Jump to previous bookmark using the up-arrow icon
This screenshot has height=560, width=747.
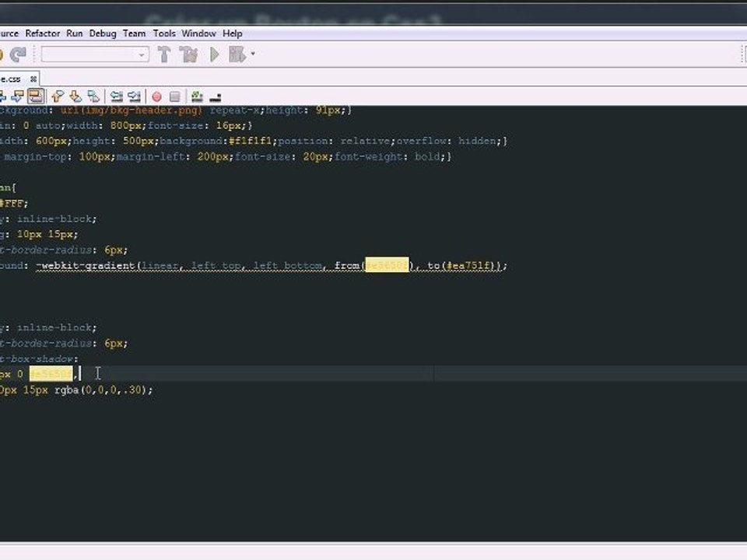(x=58, y=96)
